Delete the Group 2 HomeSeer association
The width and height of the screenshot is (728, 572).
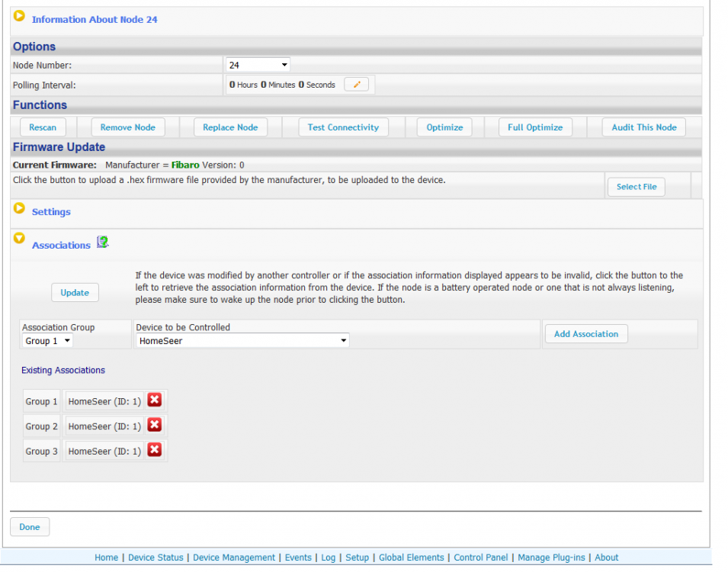point(154,426)
